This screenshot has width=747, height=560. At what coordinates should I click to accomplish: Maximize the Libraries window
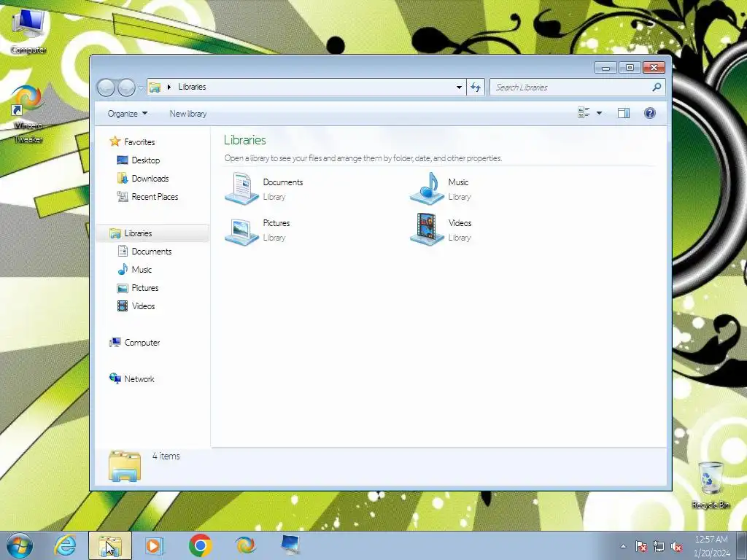click(x=630, y=68)
